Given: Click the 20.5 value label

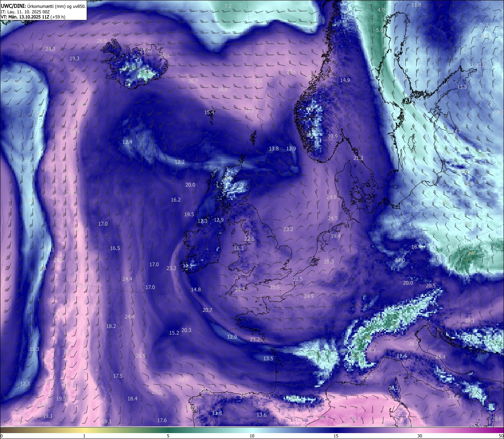Looking at the screenshot, I should (x=431, y=285).
